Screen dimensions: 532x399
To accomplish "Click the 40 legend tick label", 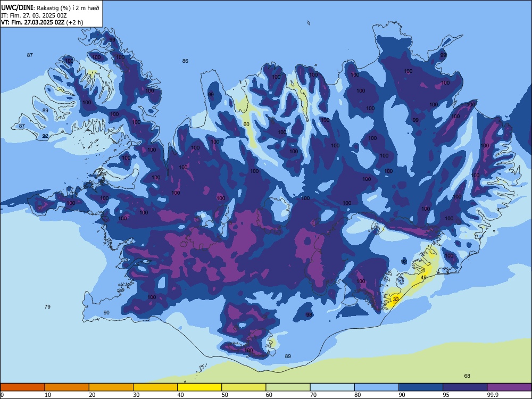I will (180, 395).
